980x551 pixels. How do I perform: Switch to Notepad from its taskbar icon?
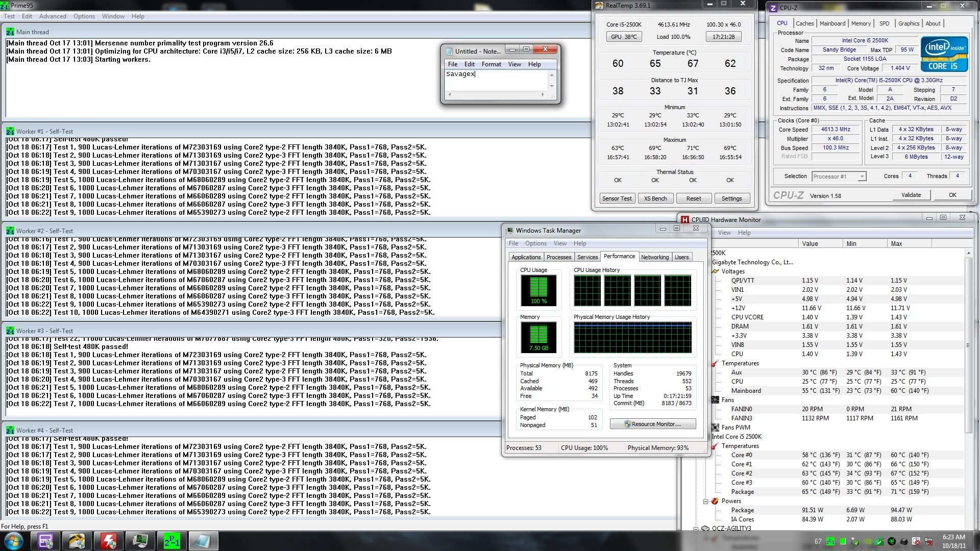point(203,541)
